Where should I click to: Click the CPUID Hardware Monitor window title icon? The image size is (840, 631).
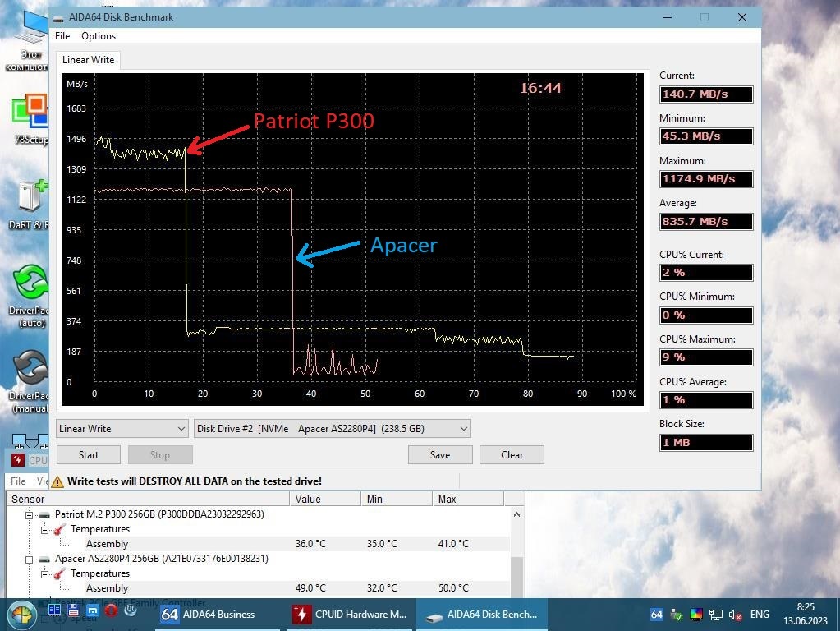(x=18, y=460)
